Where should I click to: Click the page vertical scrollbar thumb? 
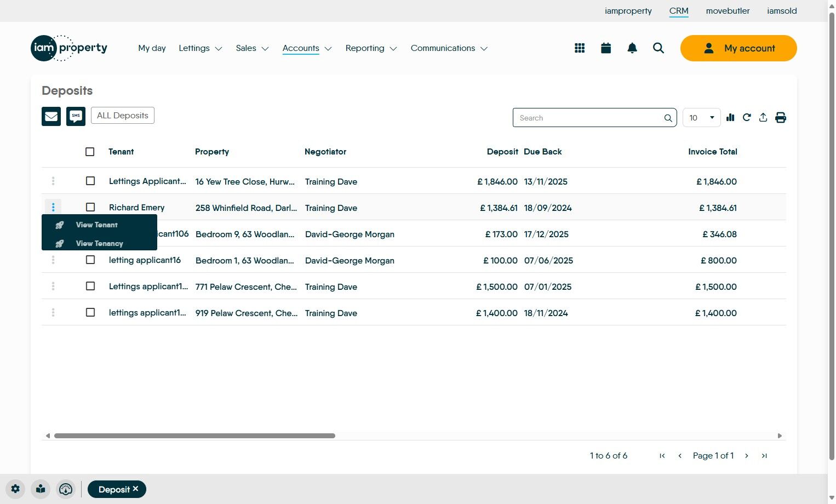point(832,236)
